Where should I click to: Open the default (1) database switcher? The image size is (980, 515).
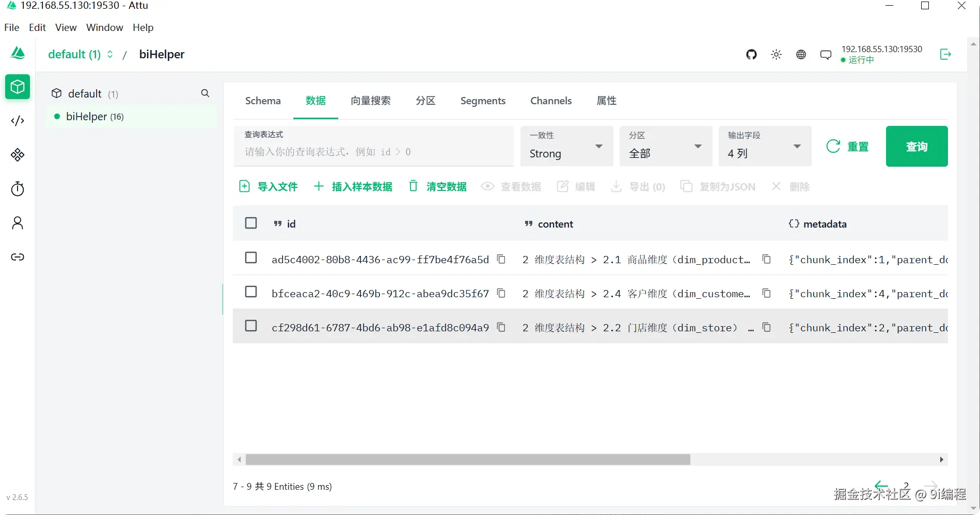coord(81,54)
